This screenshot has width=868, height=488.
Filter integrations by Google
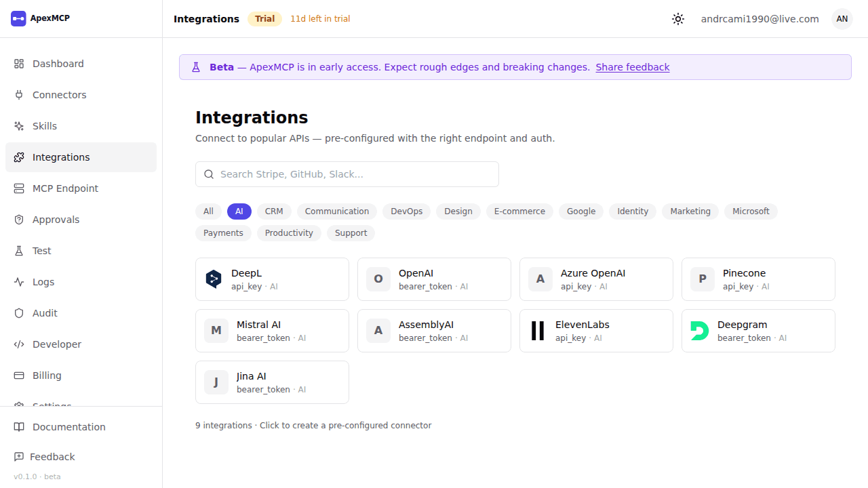[581, 211]
